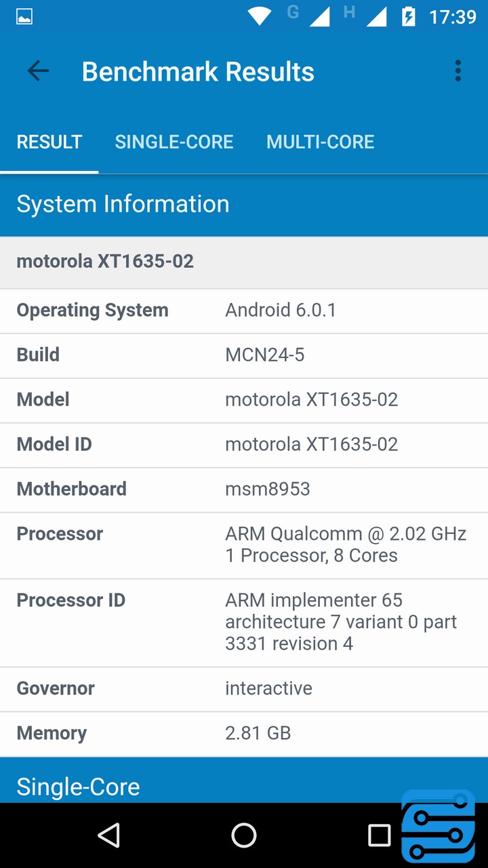
Task: Tap the Motherboard label
Action: 71,489
